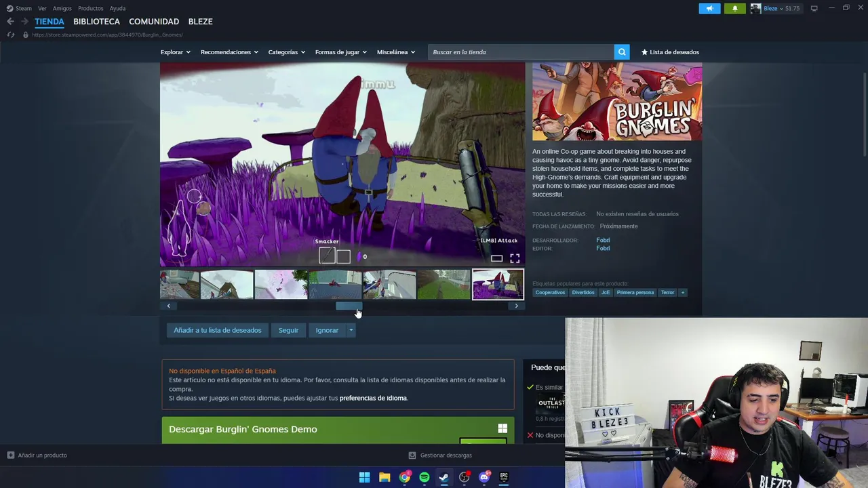Screen dimensions: 868x488
Task: Expand the Formas de jugar menu
Action: (340, 52)
